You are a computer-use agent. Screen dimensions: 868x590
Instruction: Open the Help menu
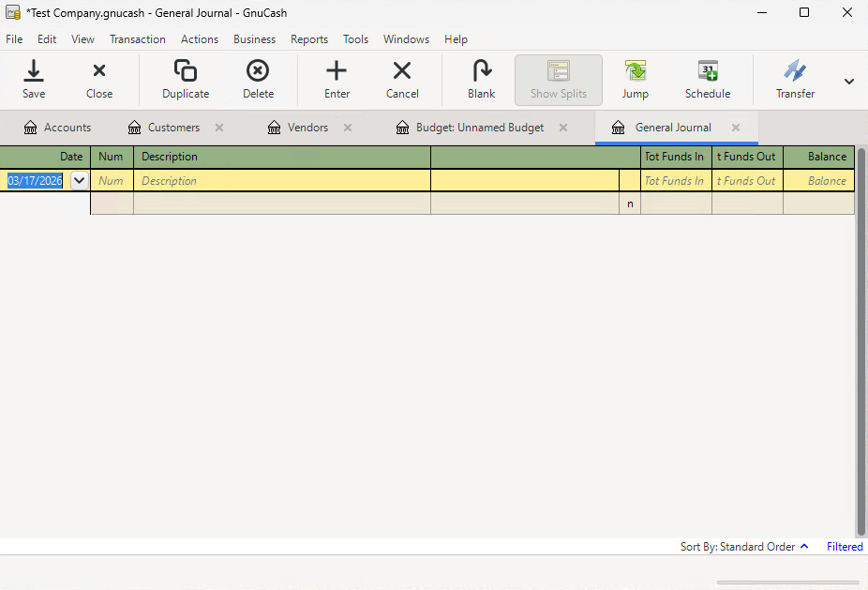[456, 39]
